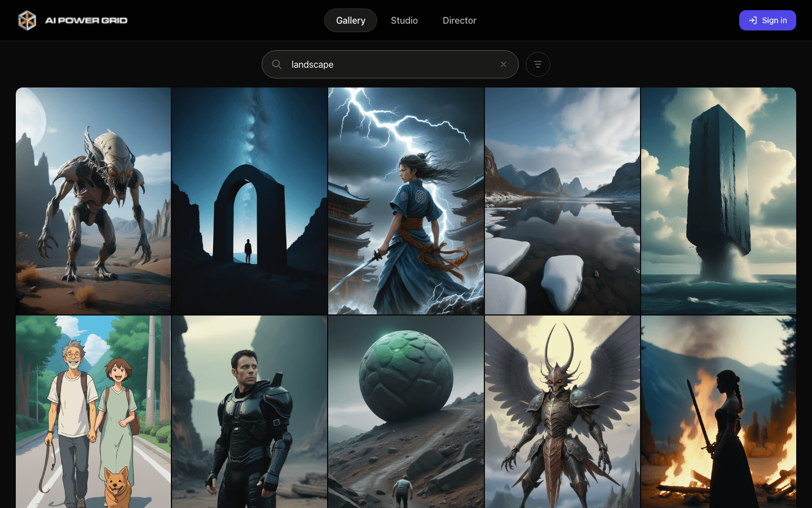Open the gallery filter options
812x508 pixels.
coord(538,64)
